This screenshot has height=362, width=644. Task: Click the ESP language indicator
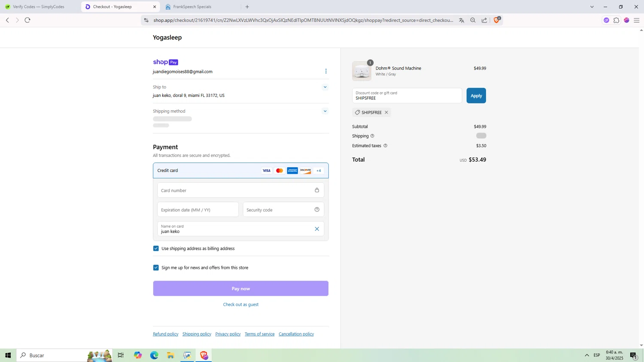click(x=597, y=355)
